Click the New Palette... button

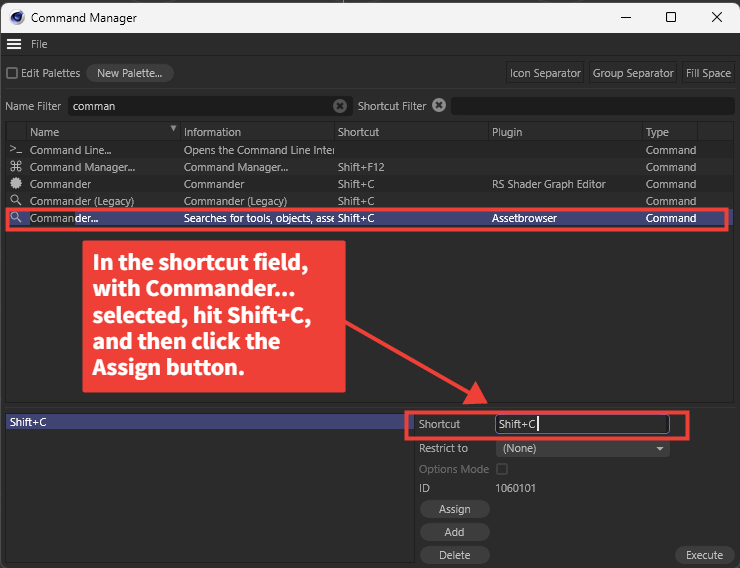[x=130, y=73]
